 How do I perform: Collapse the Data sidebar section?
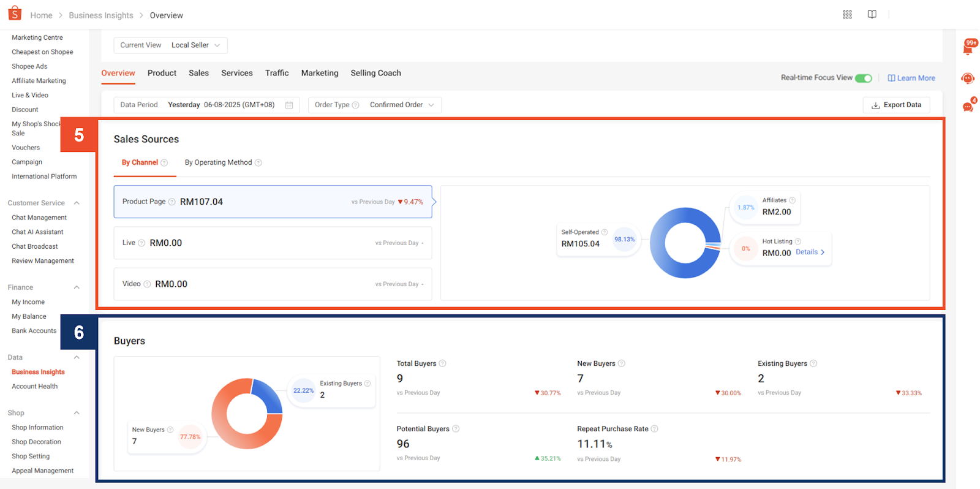77,357
